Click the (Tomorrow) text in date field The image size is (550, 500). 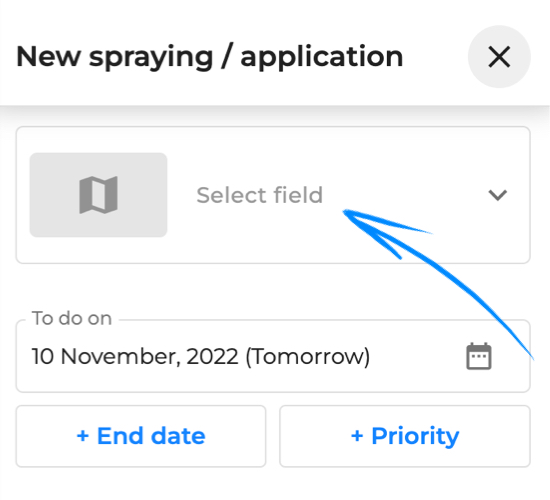coord(308,357)
